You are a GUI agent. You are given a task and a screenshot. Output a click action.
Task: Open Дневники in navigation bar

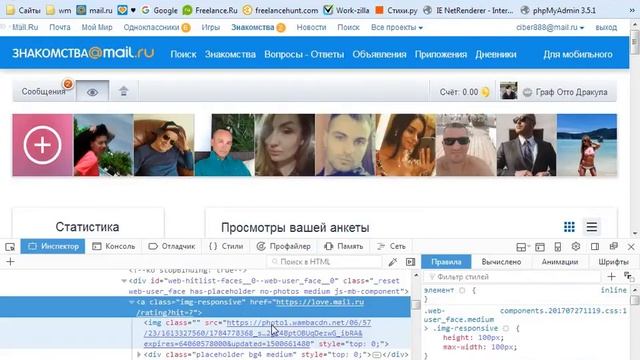tap(496, 54)
